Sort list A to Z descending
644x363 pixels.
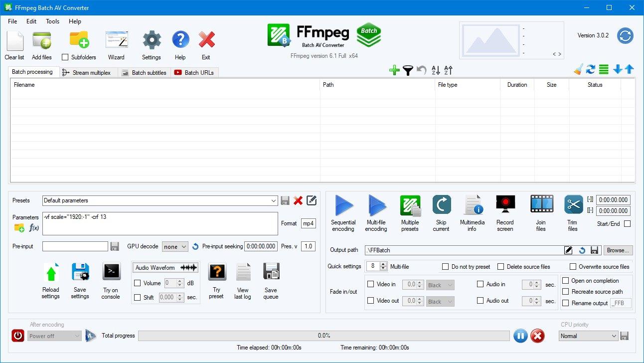[435, 70]
